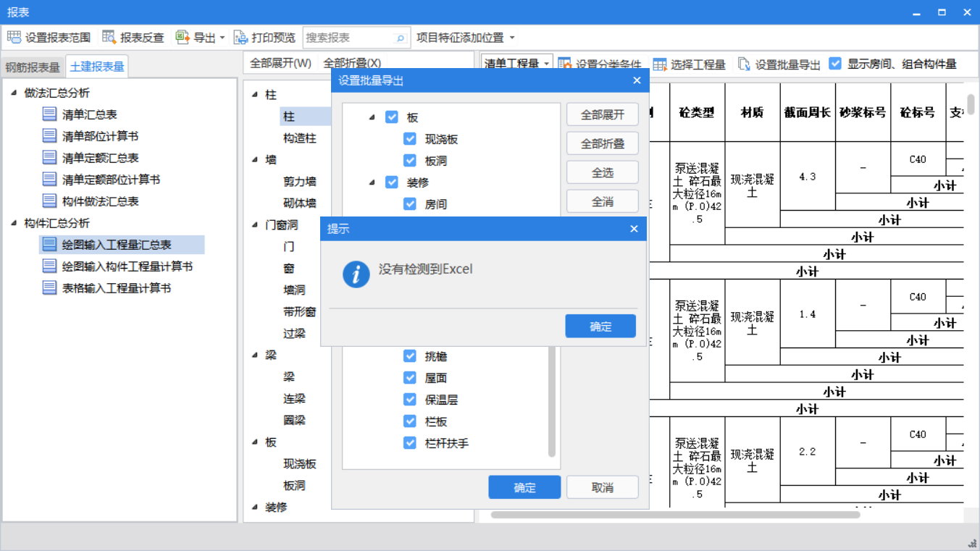The image size is (980, 551).
Task: Select 砌体墙 in the component tree
Action: pyautogui.click(x=299, y=203)
